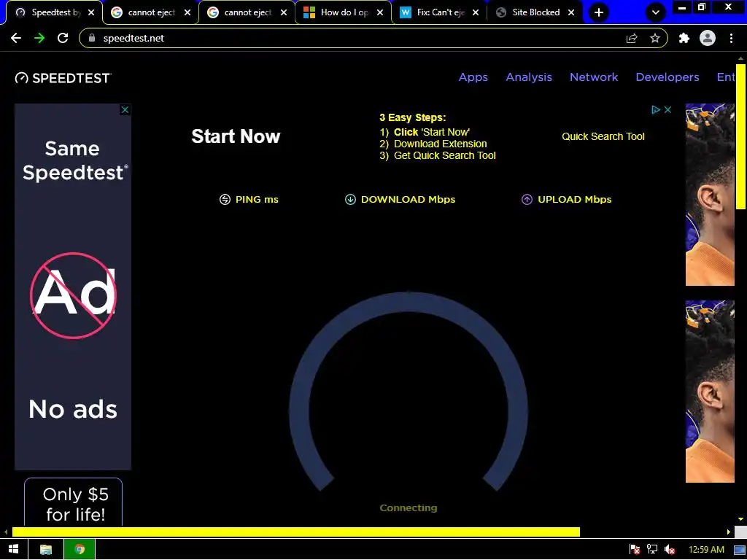The width and height of the screenshot is (747, 560).
Task: Open File Explorer from taskbar
Action: tap(46, 550)
